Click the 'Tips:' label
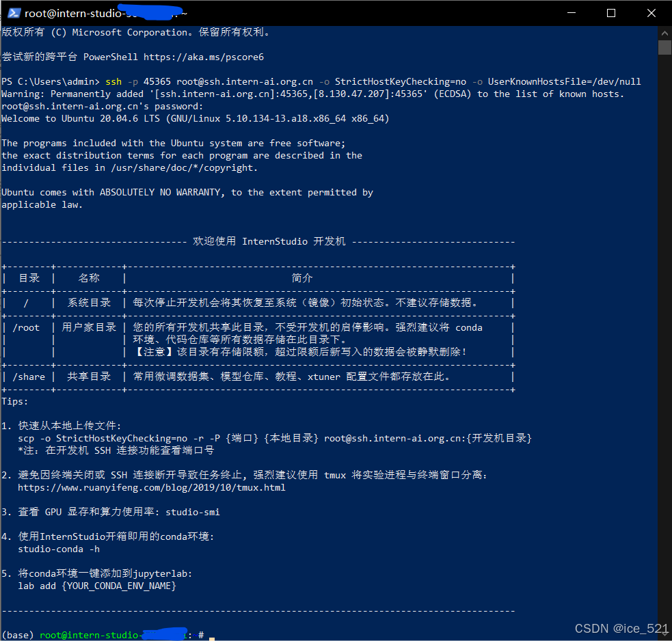Image resolution: width=672 pixels, height=641 pixels. (x=15, y=402)
